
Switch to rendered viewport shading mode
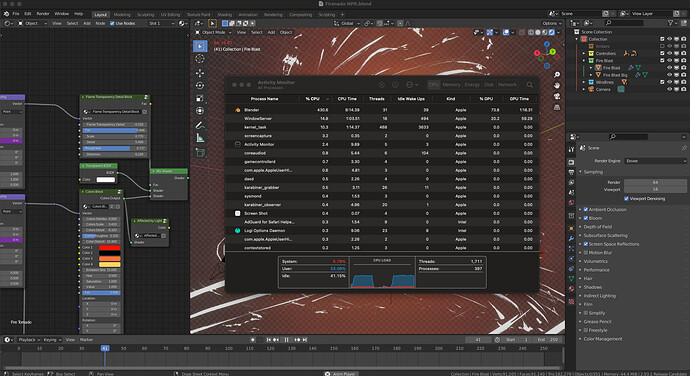(x=551, y=32)
